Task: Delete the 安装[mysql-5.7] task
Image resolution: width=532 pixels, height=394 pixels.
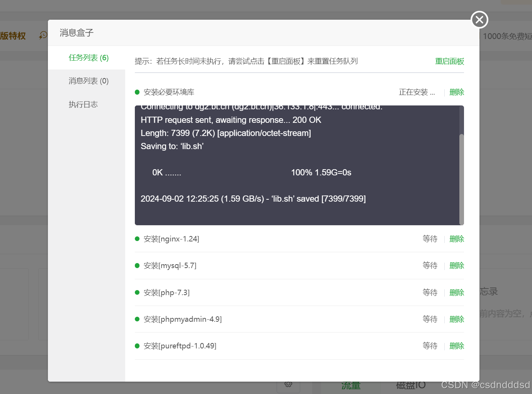Action: (x=457, y=266)
